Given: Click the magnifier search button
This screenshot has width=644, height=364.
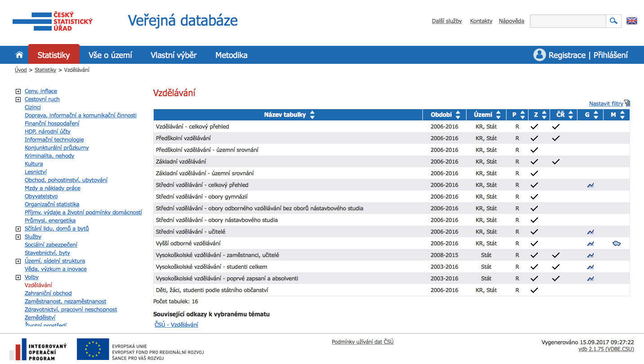Looking at the screenshot, I should (x=613, y=21).
